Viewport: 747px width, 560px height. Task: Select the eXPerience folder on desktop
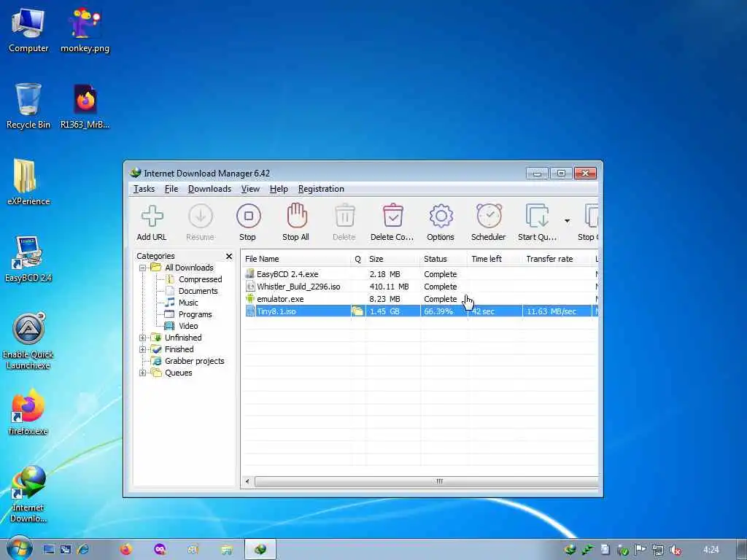click(28, 182)
